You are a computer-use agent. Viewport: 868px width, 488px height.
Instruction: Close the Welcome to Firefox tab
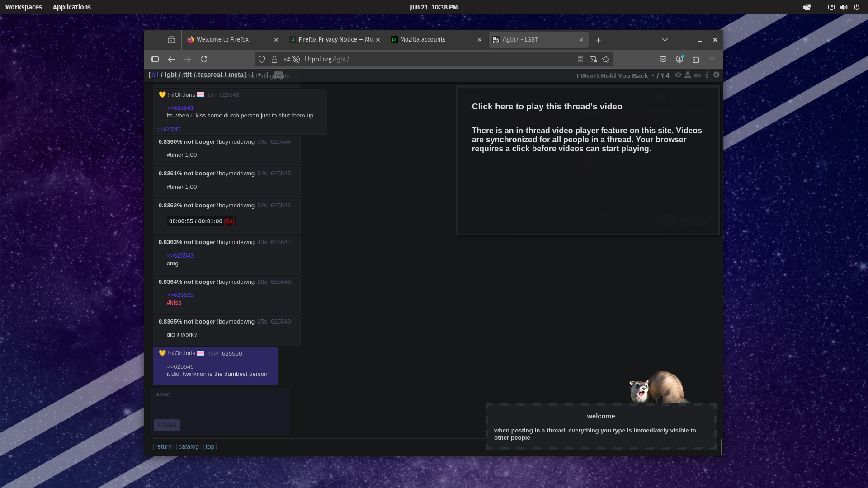(x=276, y=40)
